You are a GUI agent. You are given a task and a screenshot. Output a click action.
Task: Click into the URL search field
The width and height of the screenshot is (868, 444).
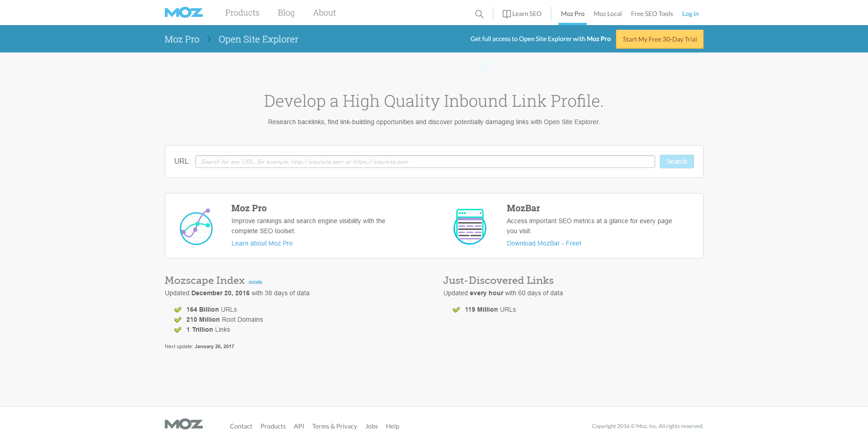pyautogui.click(x=425, y=162)
